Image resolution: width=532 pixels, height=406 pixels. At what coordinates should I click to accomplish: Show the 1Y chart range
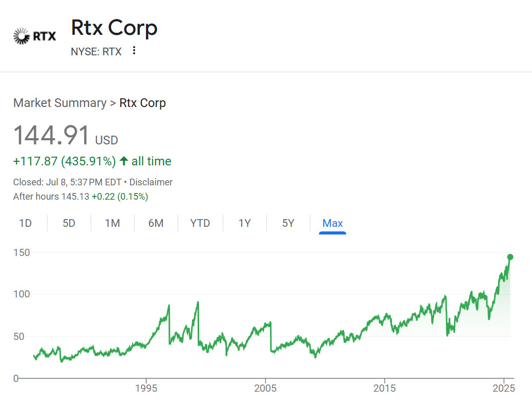pyautogui.click(x=244, y=223)
